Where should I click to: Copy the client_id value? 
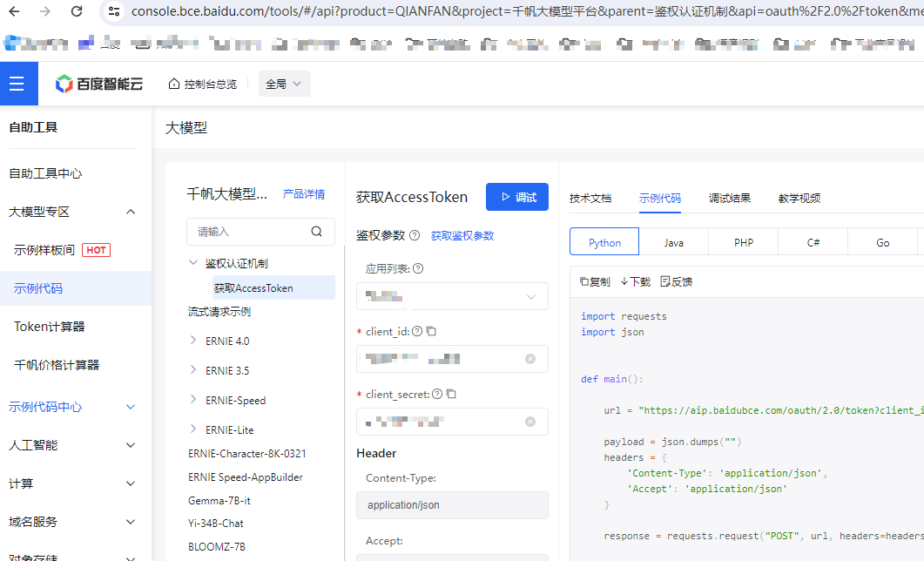(431, 331)
